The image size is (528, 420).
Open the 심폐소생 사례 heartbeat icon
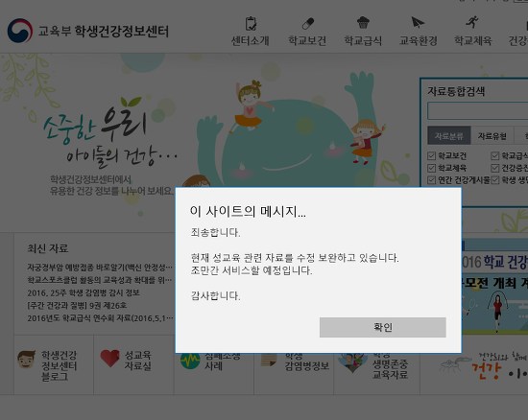(190, 361)
